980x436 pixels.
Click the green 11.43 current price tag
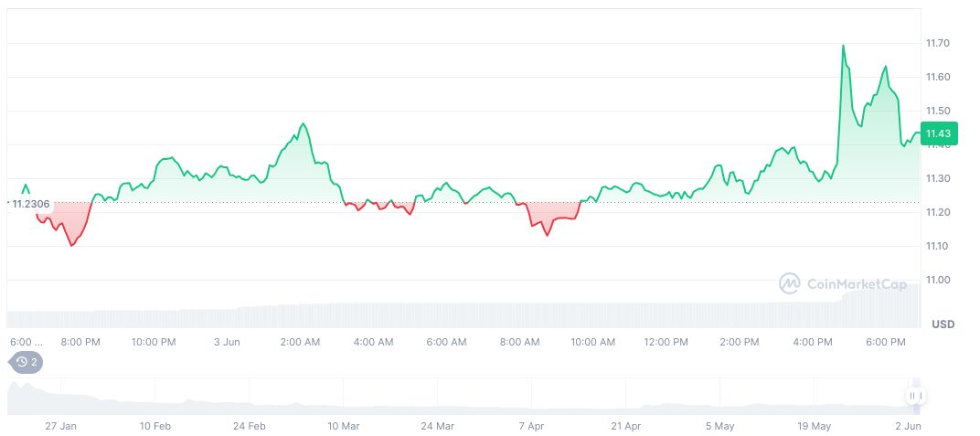pyautogui.click(x=938, y=134)
